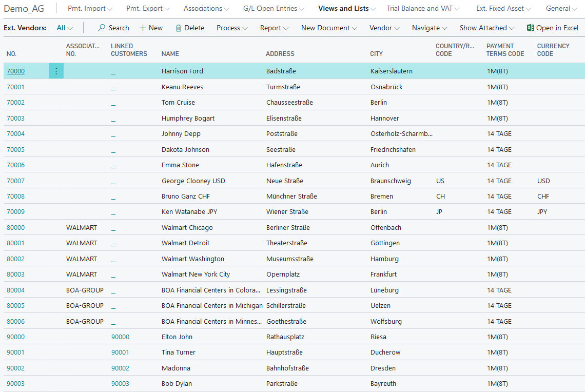Open vendor number 70007 link
The image size is (585, 392).
[15, 181]
